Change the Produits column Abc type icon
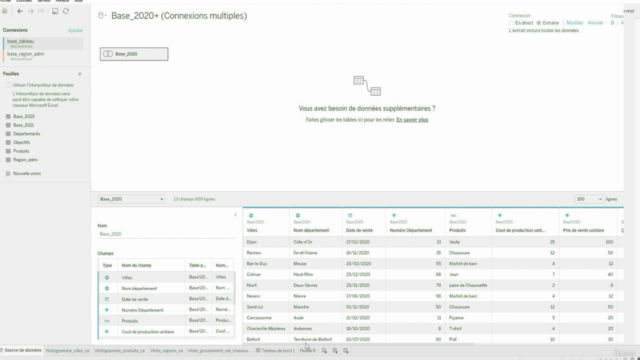This screenshot has width=640, height=360. 453,216
